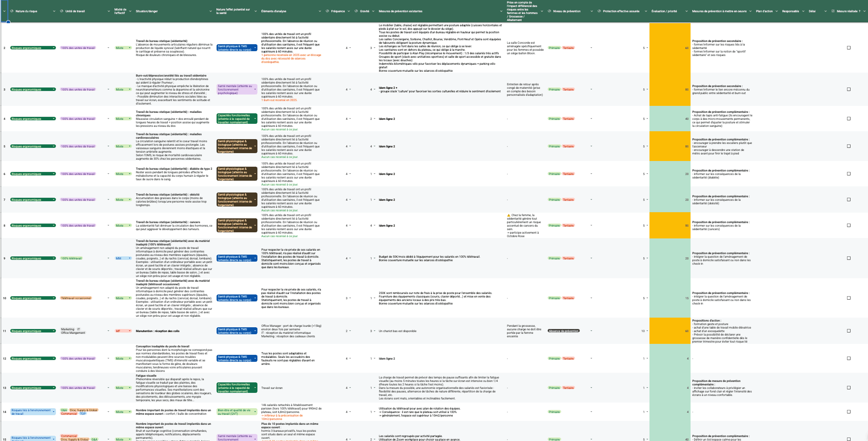Image resolution: width=868 pixels, height=441 pixels.
Task: Click the warning icon in row 8
Action: [x=509, y=215]
